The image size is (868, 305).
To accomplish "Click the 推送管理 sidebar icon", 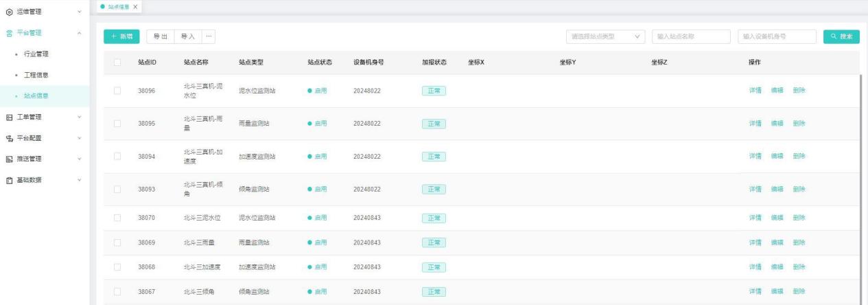I will [8, 159].
